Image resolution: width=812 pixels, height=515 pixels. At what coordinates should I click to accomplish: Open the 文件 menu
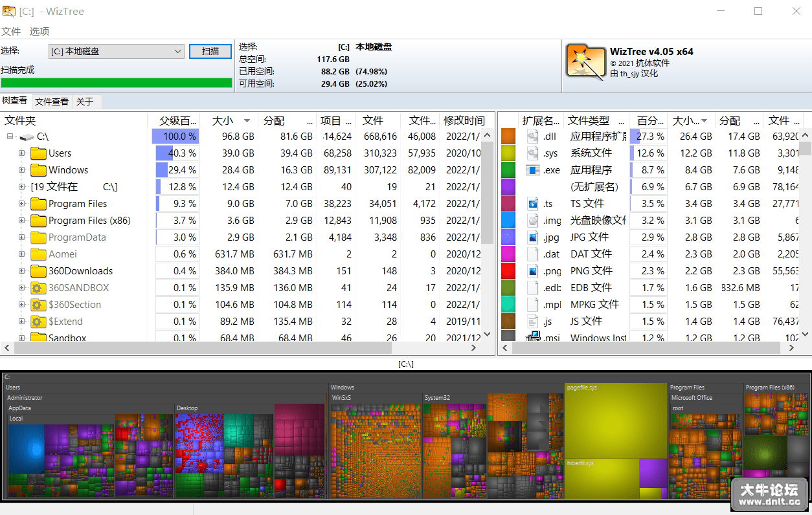(11, 31)
